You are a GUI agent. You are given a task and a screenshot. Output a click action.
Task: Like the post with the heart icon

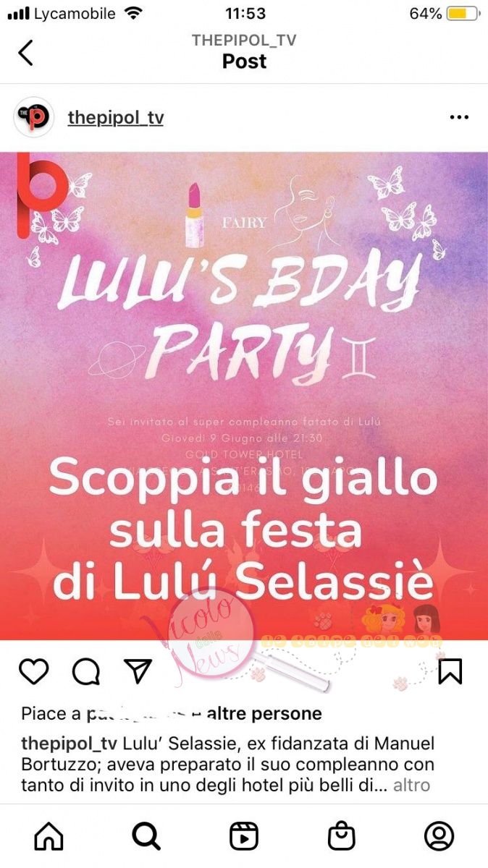33,672
